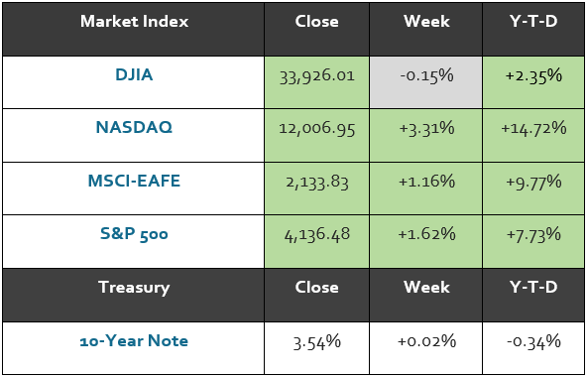Viewport: 588px width, 377px height.
Task: Click the MSCI-EAFE +9.77% green cell
Action: 533,188
